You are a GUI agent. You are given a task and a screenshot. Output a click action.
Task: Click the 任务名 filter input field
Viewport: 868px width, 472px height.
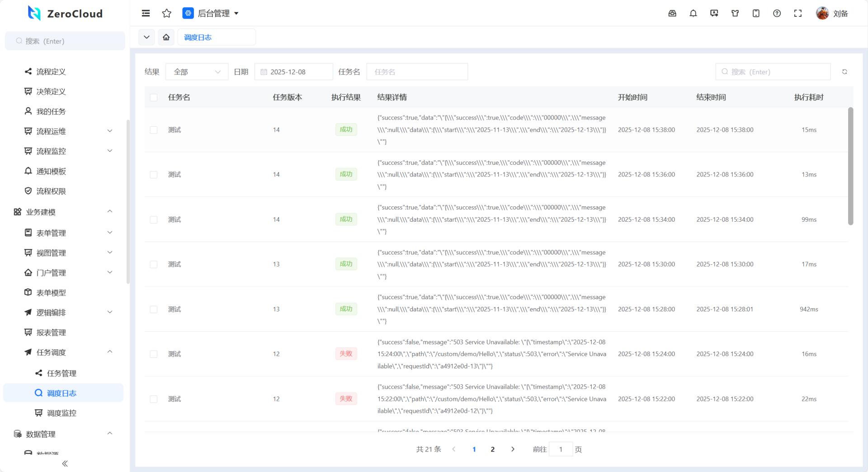coord(416,72)
